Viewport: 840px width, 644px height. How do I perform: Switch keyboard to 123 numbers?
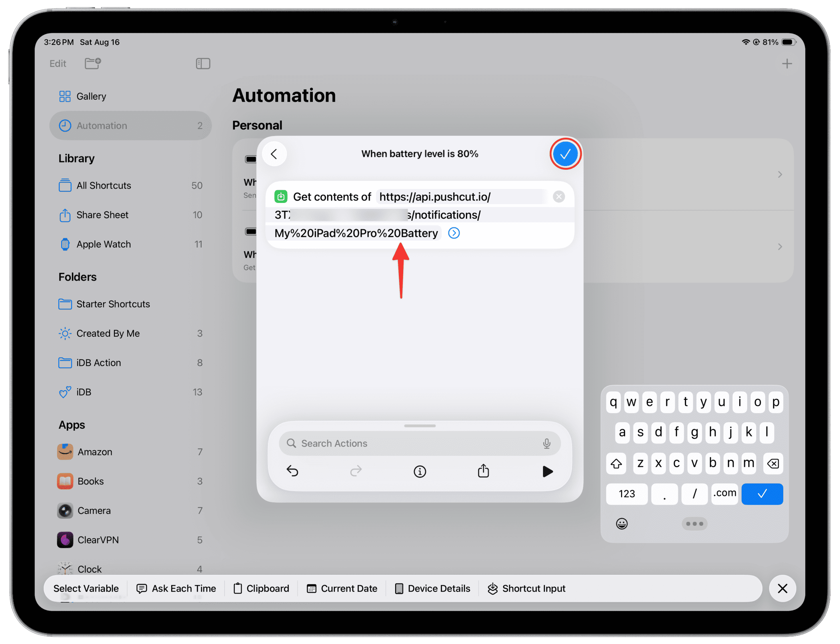point(627,494)
